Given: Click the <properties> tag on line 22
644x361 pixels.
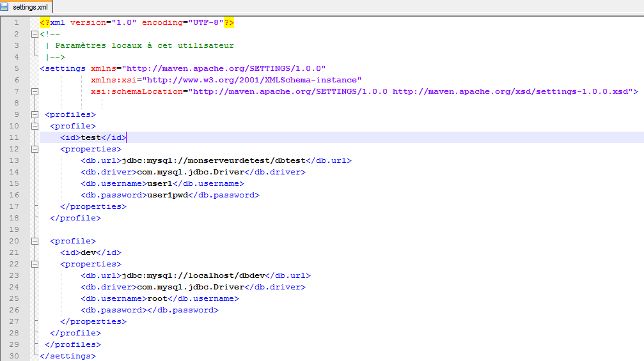Looking at the screenshot, I should point(91,264).
